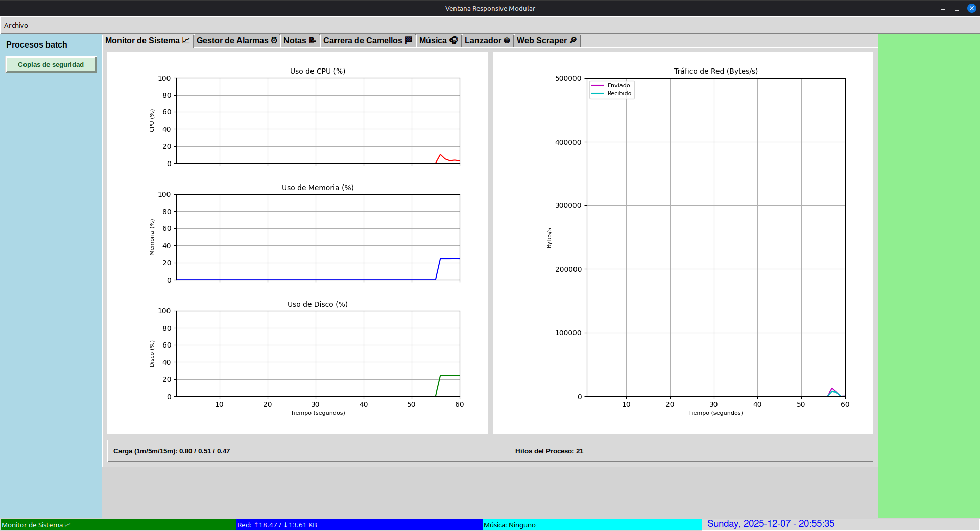Click the notepad icon on Notas tab

click(313, 40)
